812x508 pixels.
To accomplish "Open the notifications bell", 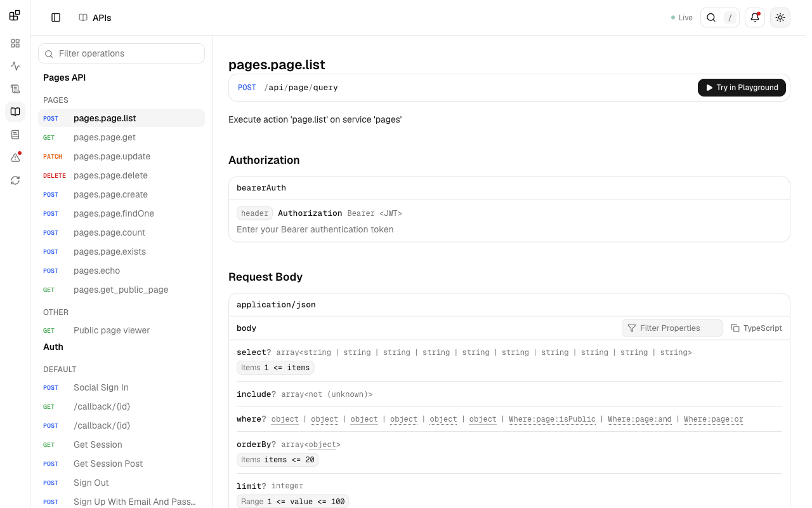I will pyautogui.click(x=755, y=18).
